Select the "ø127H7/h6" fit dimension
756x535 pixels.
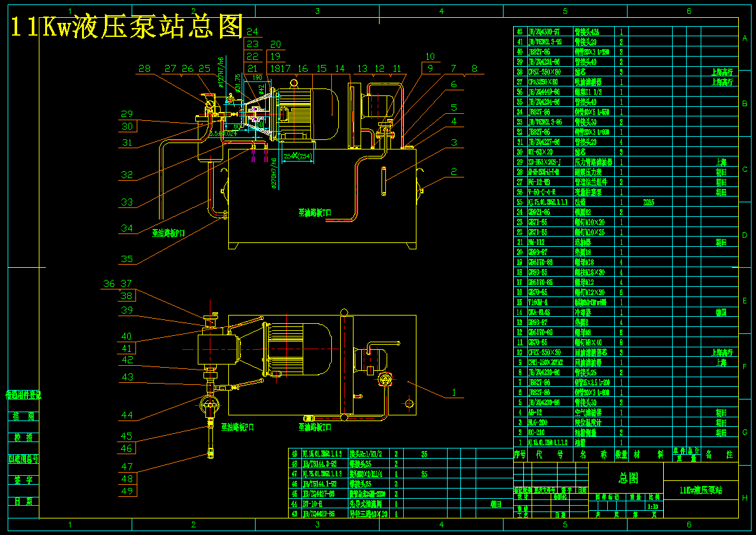tap(221, 73)
